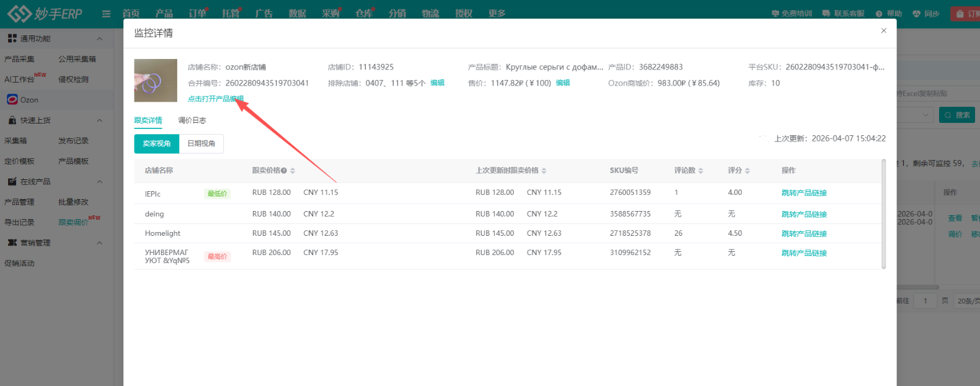Open the 更多 top menu
The width and height of the screenshot is (980, 386).
point(497,14)
